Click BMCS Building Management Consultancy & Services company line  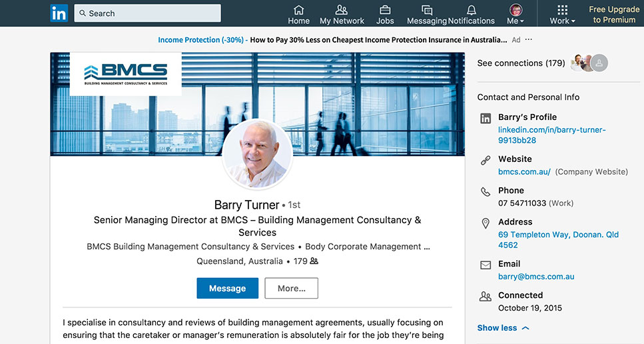[x=190, y=247]
